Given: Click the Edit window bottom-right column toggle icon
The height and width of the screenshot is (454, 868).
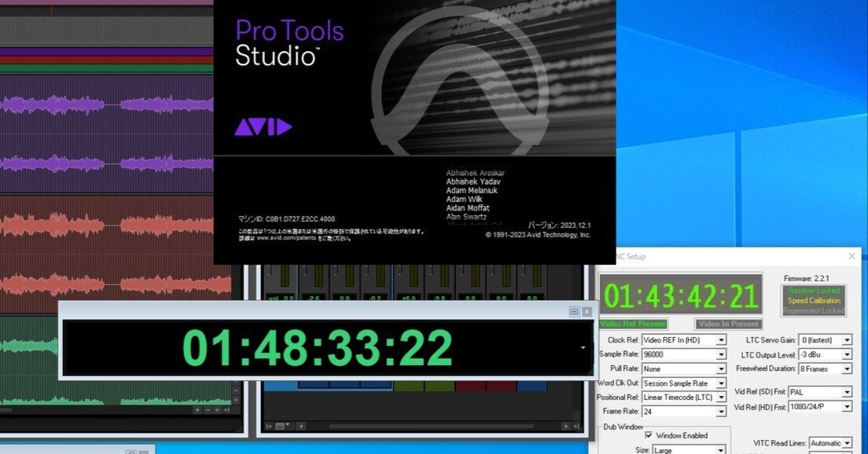Looking at the screenshot, I should (x=226, y=410).
